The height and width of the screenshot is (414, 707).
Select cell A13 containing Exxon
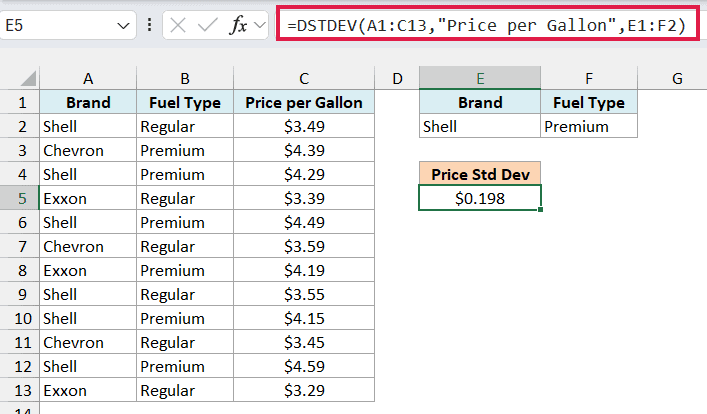tap(88, 391)
